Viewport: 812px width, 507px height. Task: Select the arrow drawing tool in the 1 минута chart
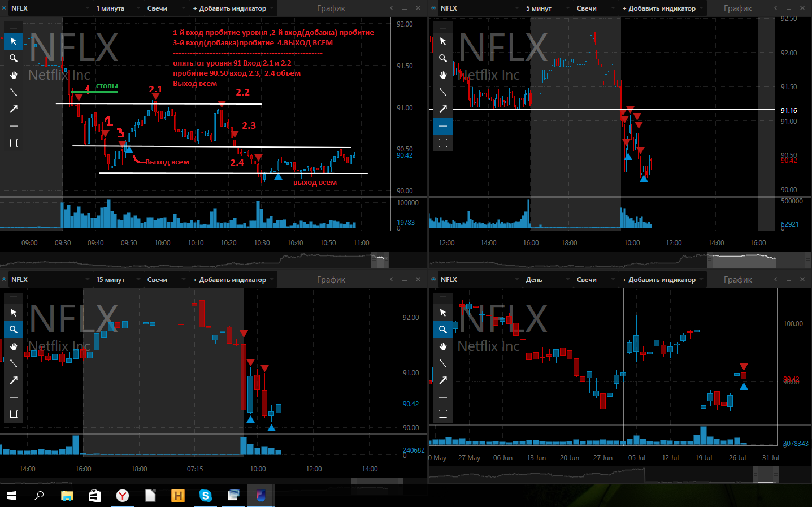[14, 109]
